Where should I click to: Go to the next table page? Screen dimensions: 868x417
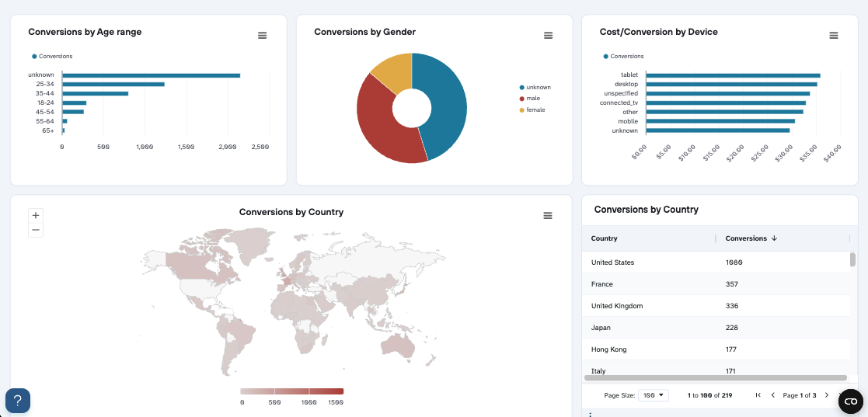[x=826, y=395]
